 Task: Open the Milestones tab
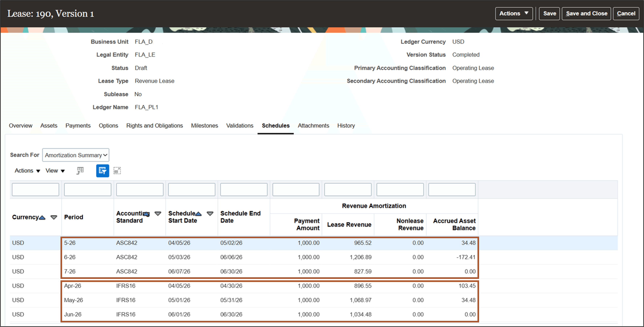(204, 125)
